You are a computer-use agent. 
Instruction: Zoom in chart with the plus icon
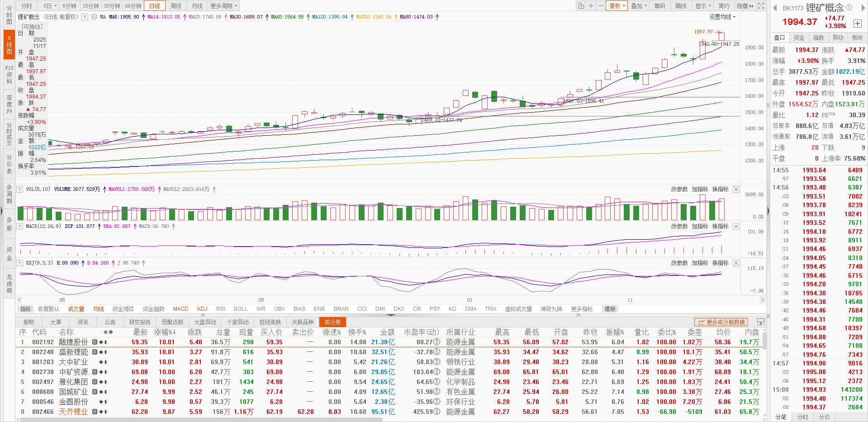[591, 6]
